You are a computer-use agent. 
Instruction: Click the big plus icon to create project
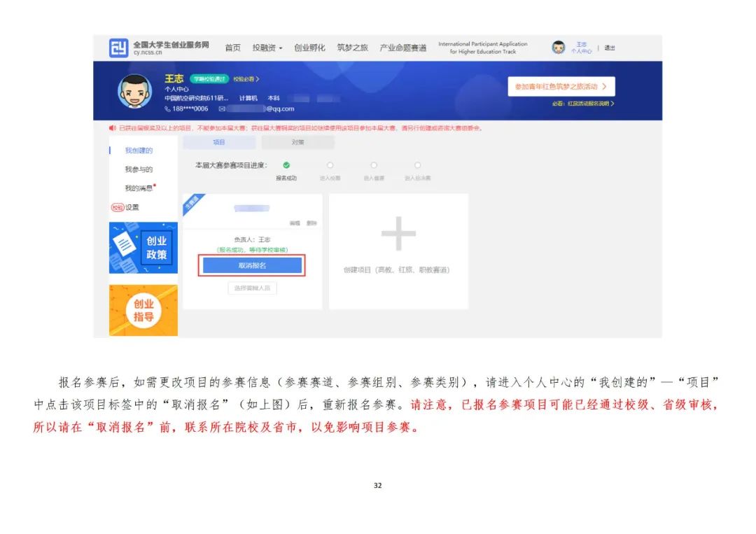[398, 233]
